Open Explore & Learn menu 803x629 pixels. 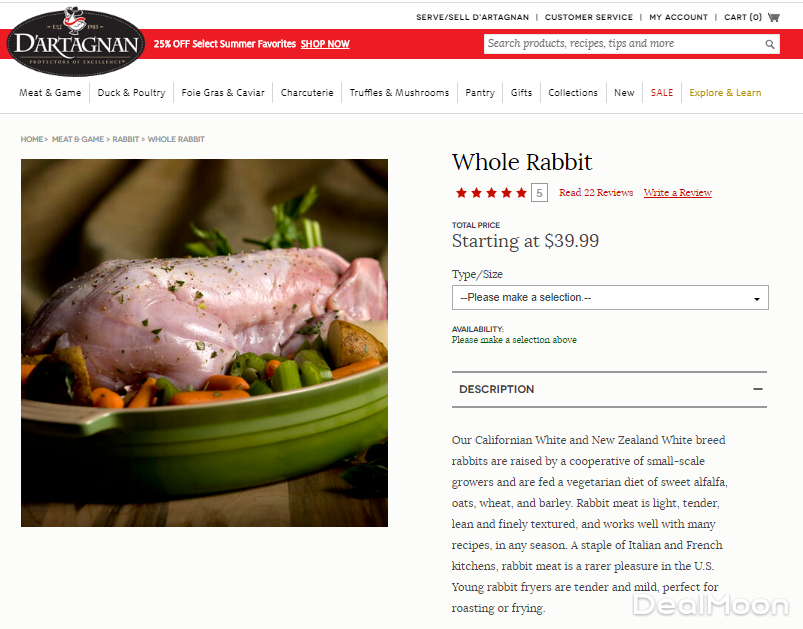(x=725, y=93)
